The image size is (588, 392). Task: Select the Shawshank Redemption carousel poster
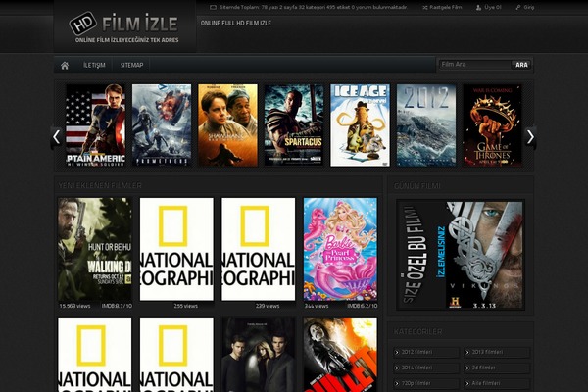tap(227, 125)
